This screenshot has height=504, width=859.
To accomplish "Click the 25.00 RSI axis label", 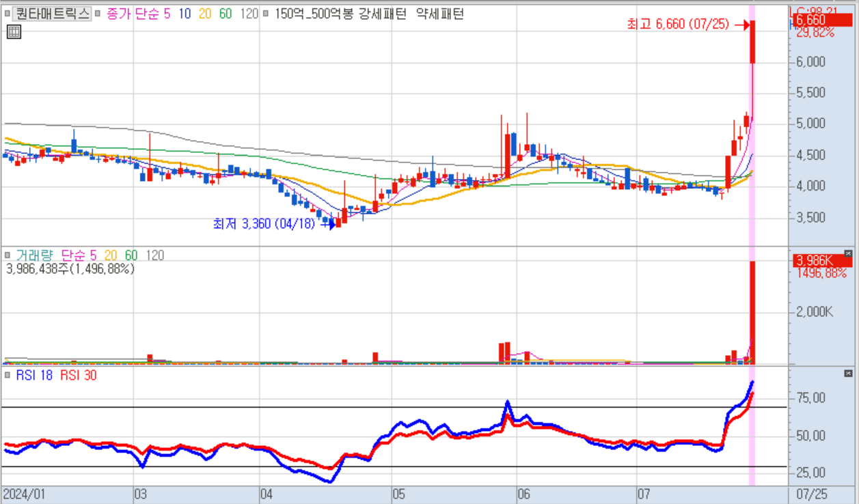I will 810,473.
